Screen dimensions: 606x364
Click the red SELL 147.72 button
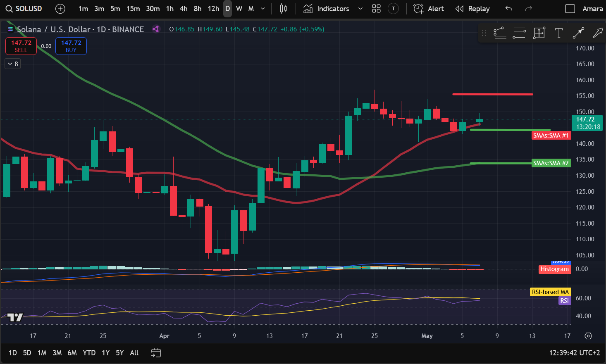point(21,46)
